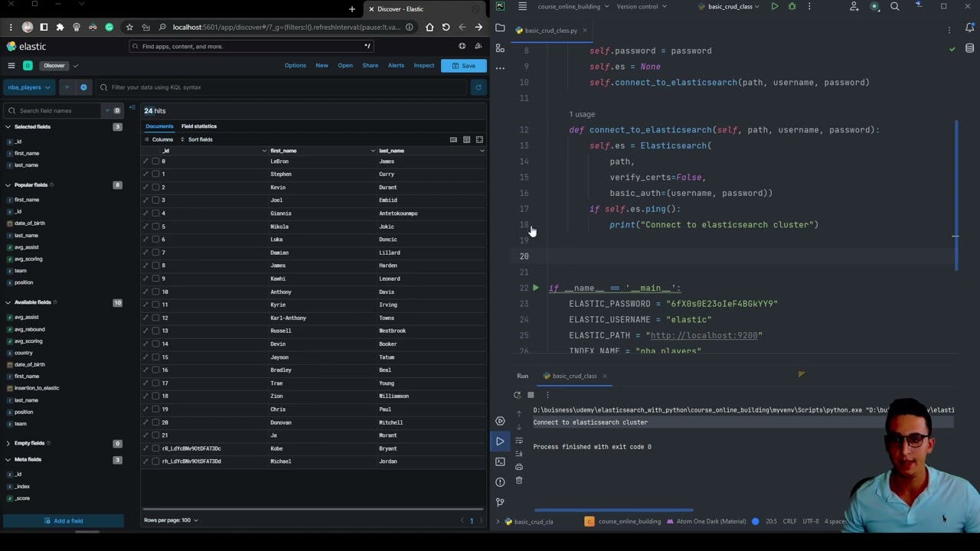Screen dimensions: 980x551
Task: Open PyCharm main hamburger menu
Action: [522, 7]
